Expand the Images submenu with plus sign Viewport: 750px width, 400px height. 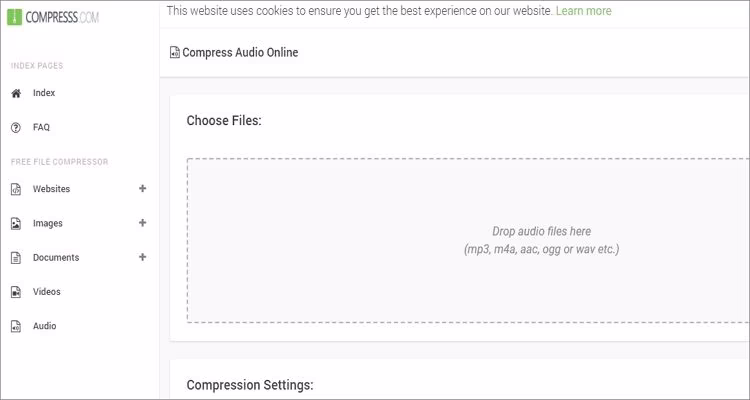[x=142, y=223]
